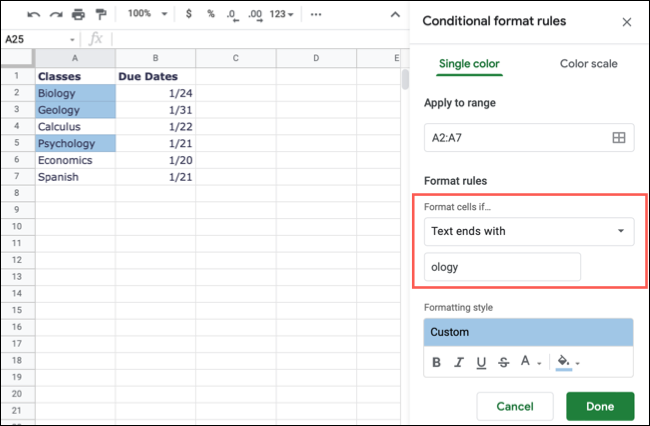Click the Redo icon in the toolbar
This screenshot has width=650, height=426.
pos(56,15)
